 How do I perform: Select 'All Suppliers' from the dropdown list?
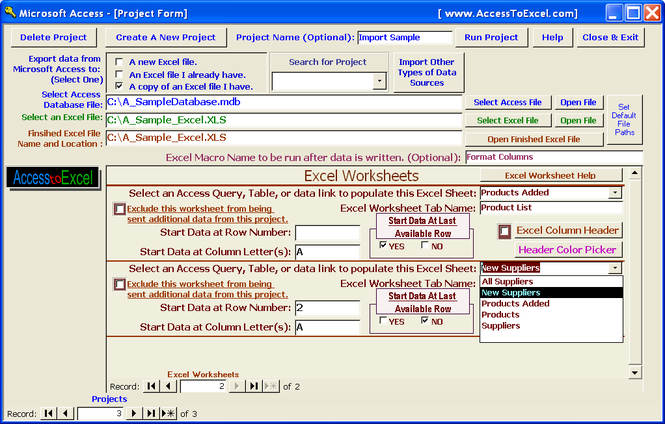point(551,282)
